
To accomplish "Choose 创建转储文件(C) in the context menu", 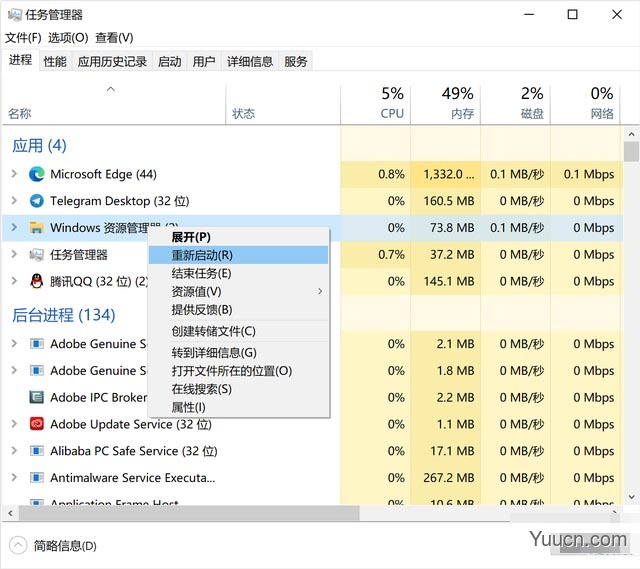I will point(238,331).
